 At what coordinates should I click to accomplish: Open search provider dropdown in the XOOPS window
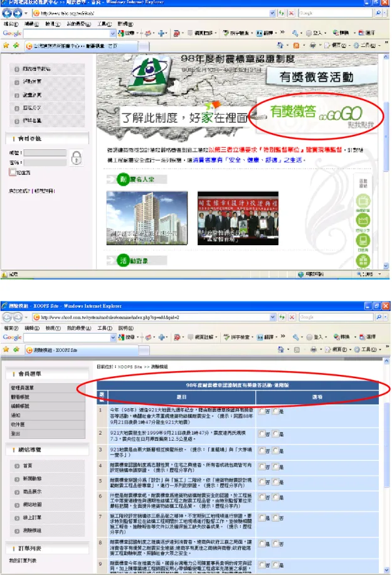(x=385, y=317)
